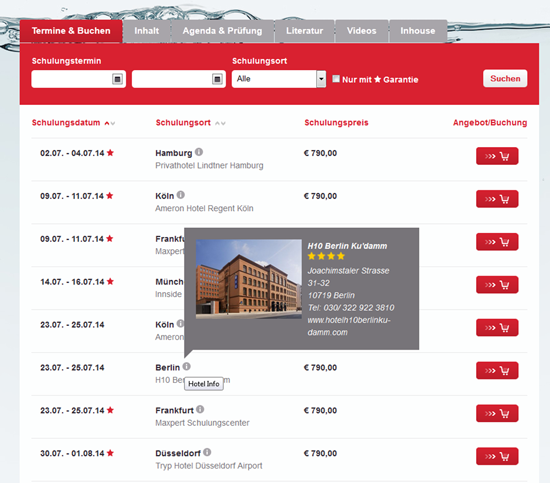550x483 pixels.
Task: Click the guarantee star next to 14.07. - 16.07.14
Action: (x=110, y=281)
